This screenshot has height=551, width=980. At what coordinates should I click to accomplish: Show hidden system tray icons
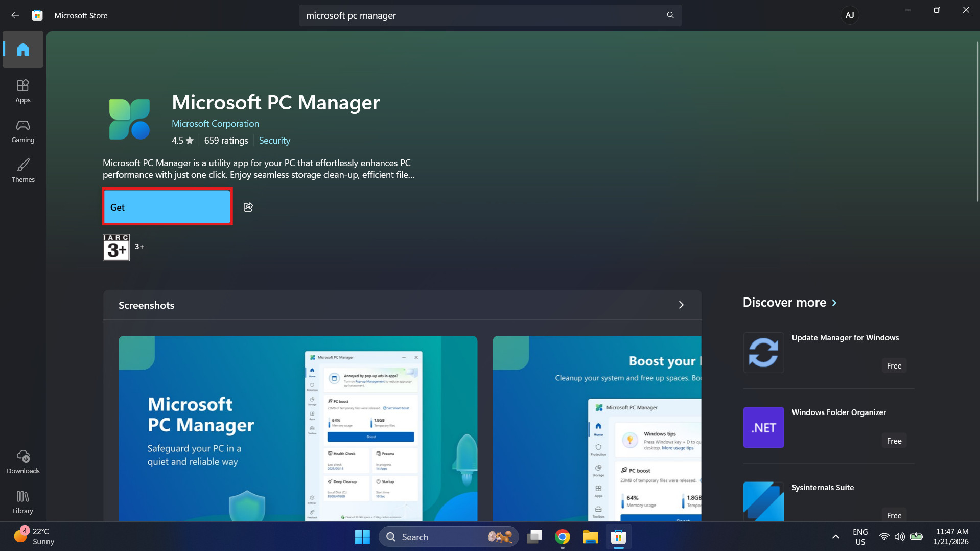tap(835, 537)
